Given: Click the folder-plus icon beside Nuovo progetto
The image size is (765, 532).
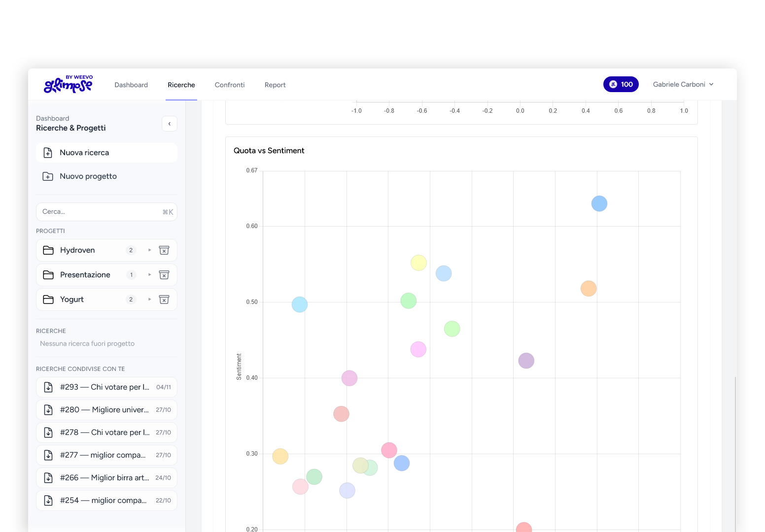Looking at the screenshot, I should coord(48,176).
